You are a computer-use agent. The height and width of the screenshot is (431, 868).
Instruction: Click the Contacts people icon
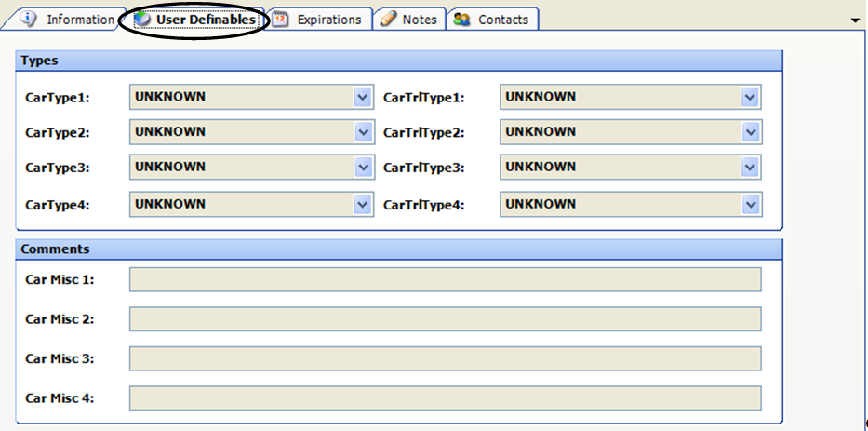pyautogui.click(x=461, y=20)
